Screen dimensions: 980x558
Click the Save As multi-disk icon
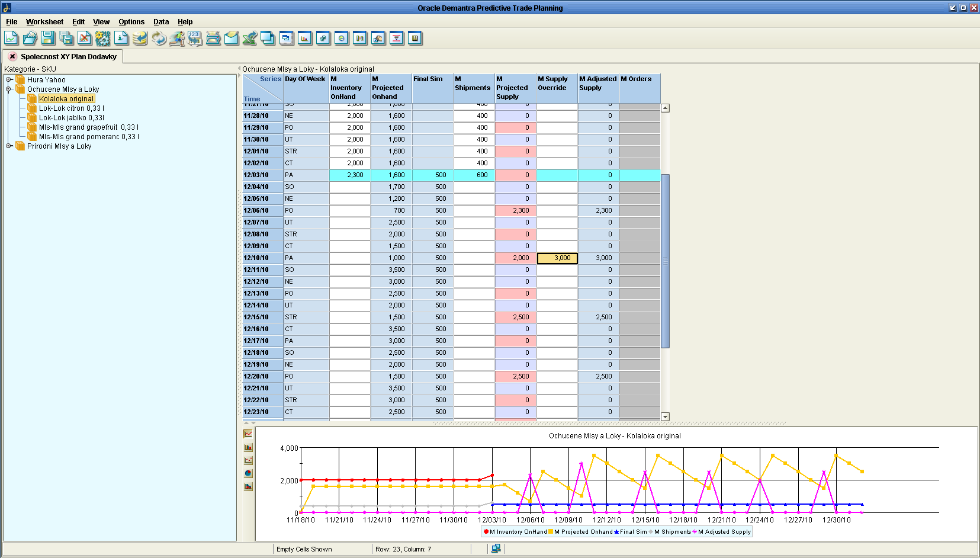(x=66, y=39)
